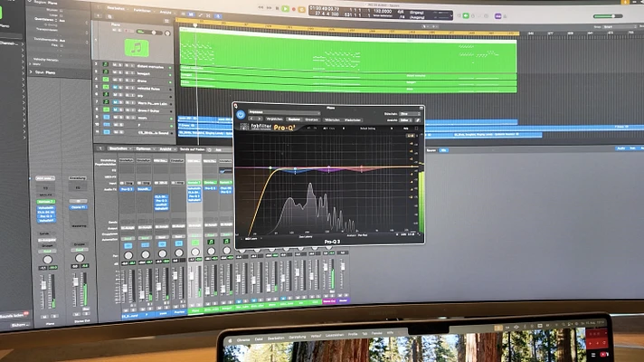
Task: Click Wiederholen in the plugin header
Action: coord(353,120)
